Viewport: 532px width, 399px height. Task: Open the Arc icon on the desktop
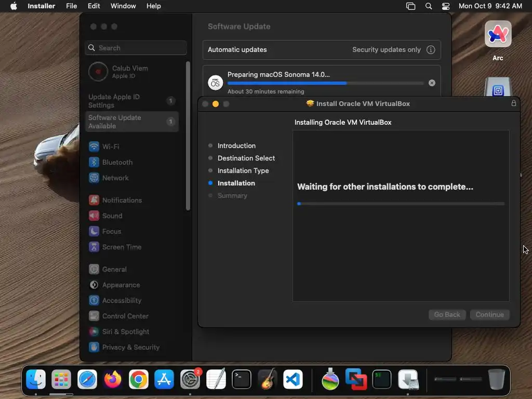tap(498, 34)
